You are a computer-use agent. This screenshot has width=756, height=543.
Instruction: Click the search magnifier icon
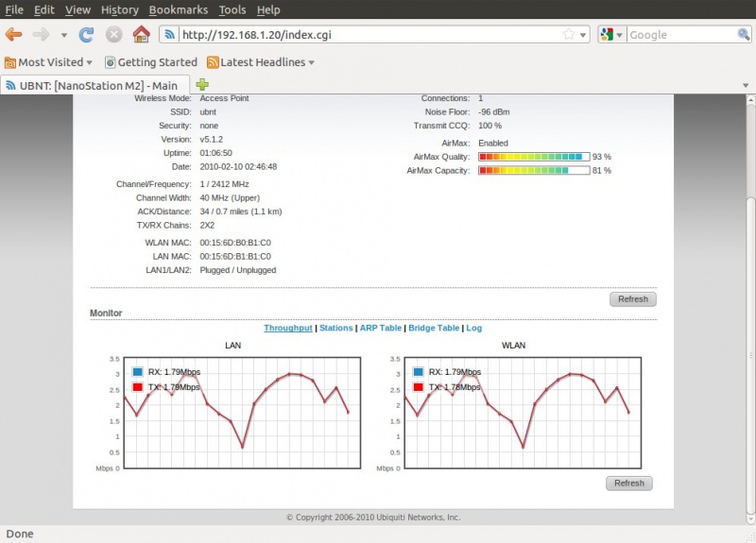click(x=744, y=35)
